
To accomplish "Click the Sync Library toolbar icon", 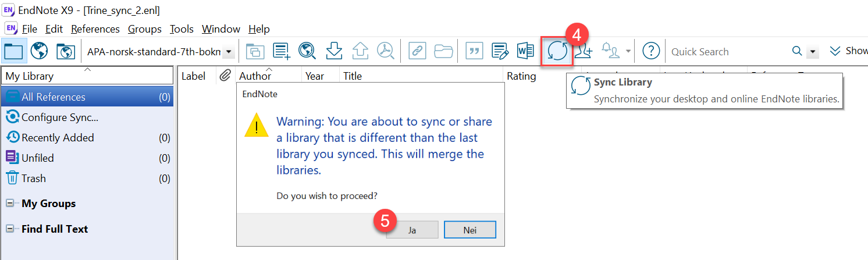I will 557,52.
